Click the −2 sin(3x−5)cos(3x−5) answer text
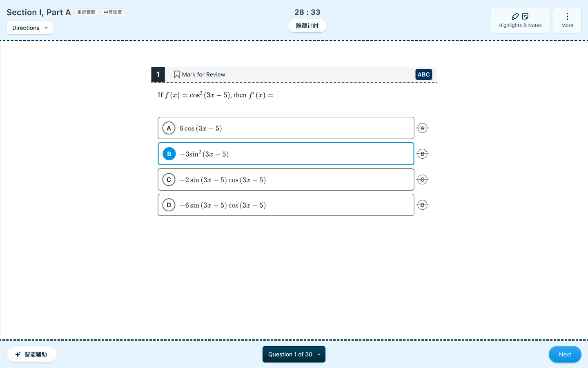This screenshot has height=368, width=588. coord(223,180)
